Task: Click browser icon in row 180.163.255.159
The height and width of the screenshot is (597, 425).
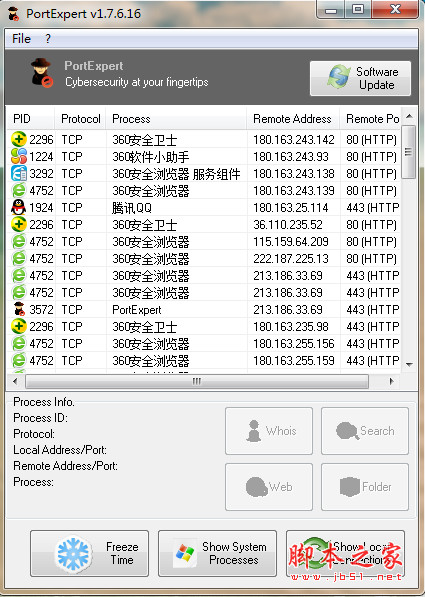Action: point(19,360)
